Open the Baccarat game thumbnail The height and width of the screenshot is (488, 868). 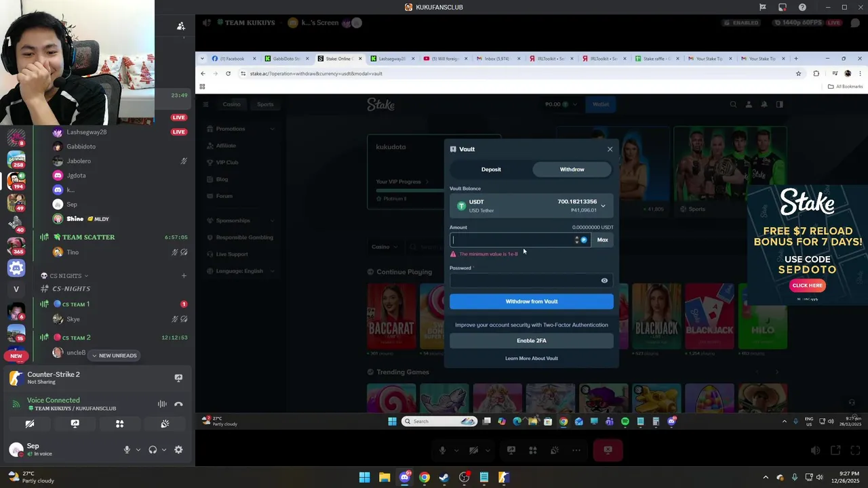[391, 317]
